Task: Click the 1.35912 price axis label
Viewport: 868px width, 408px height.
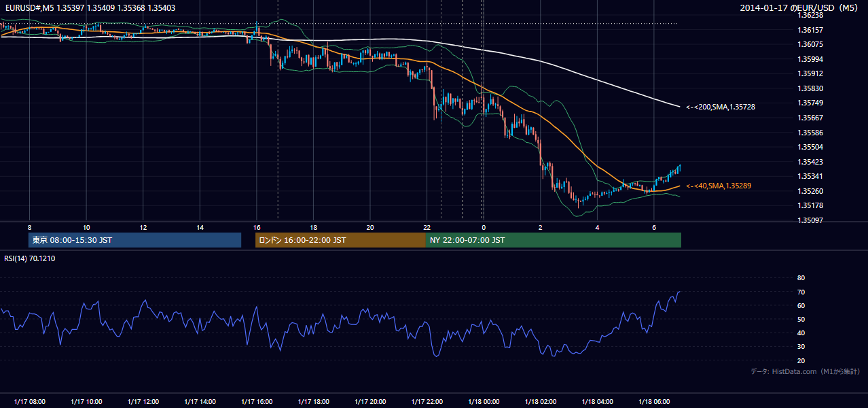Action: click(810, 73)
